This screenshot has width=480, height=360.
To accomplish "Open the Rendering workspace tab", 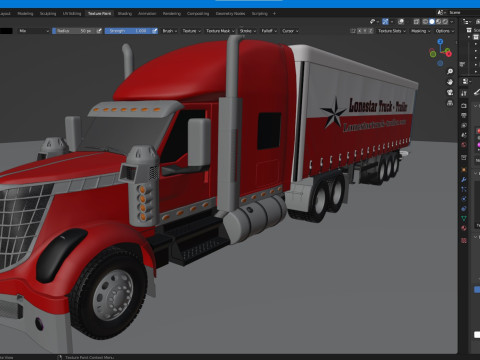I will coord(172,14).
